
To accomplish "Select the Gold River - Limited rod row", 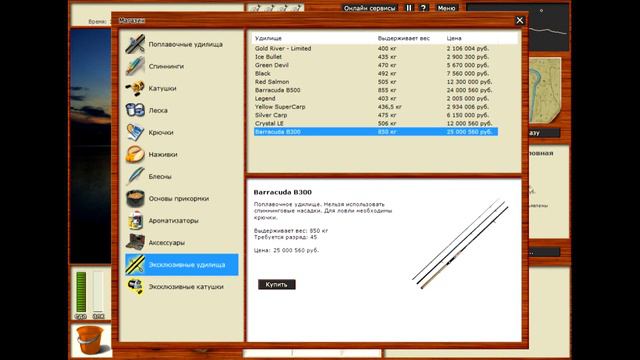I will pyautogui.click(x=376, y=48).
